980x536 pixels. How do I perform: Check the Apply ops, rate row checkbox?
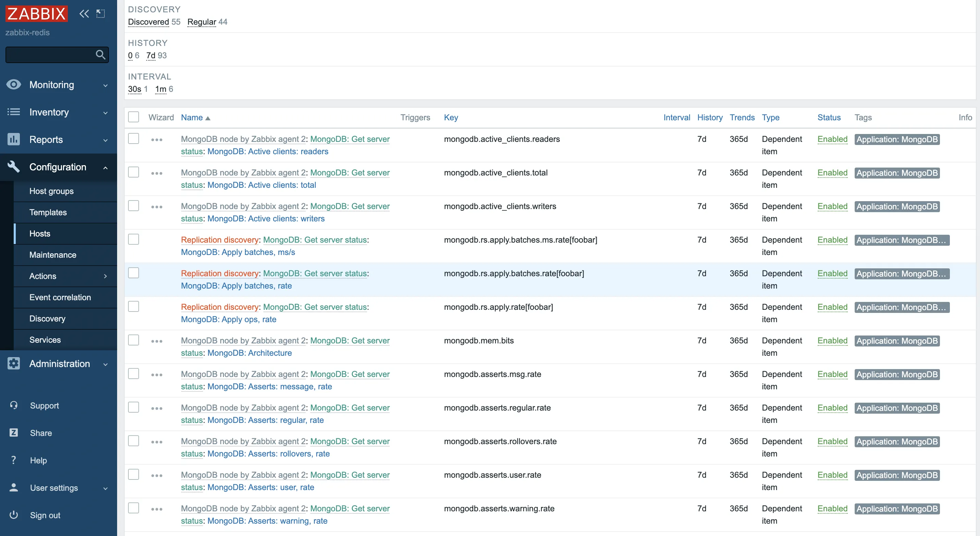134,306
